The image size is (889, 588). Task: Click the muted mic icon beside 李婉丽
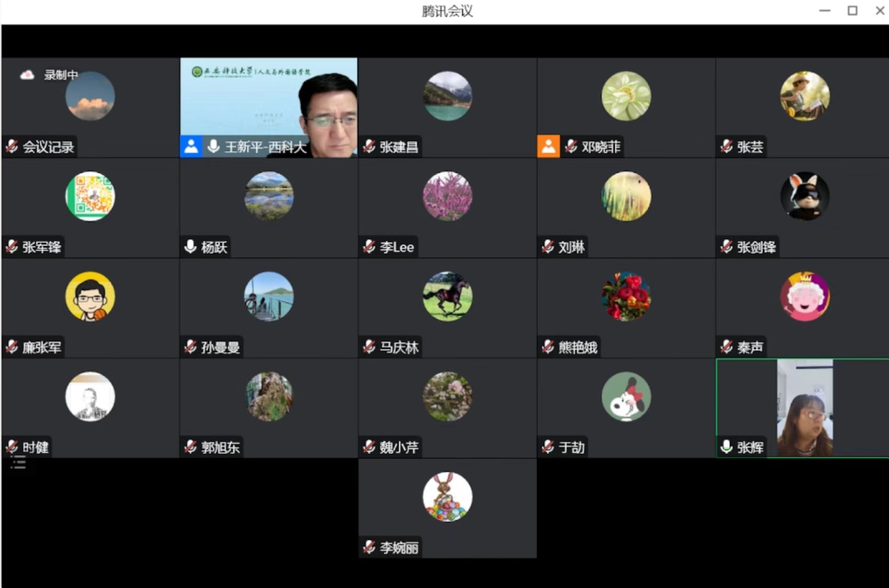(x=369, y=547)
